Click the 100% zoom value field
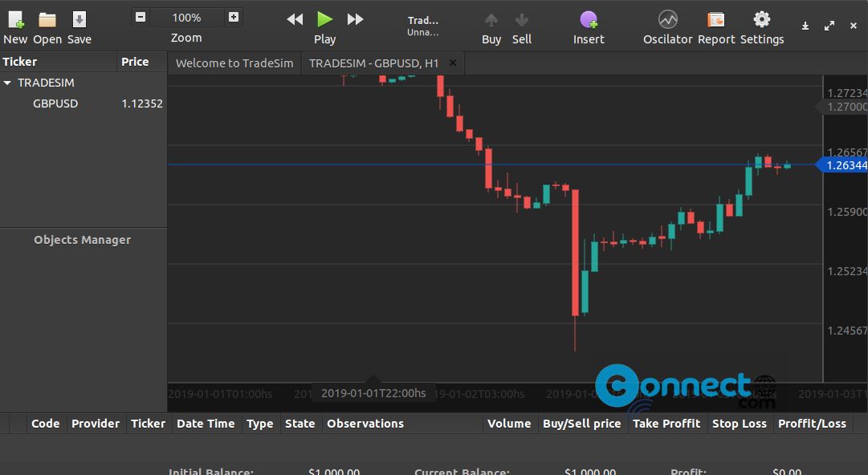 (186, 18)
